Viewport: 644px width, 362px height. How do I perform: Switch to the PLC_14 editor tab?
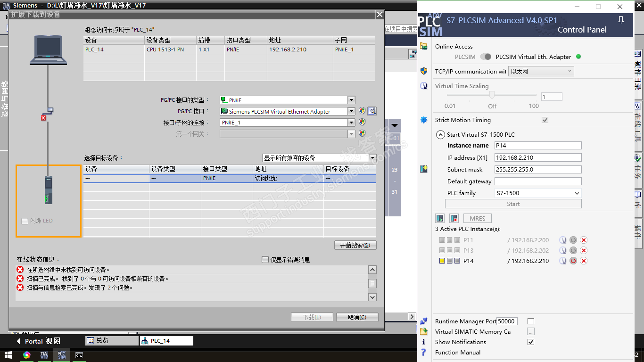[166, 340]
